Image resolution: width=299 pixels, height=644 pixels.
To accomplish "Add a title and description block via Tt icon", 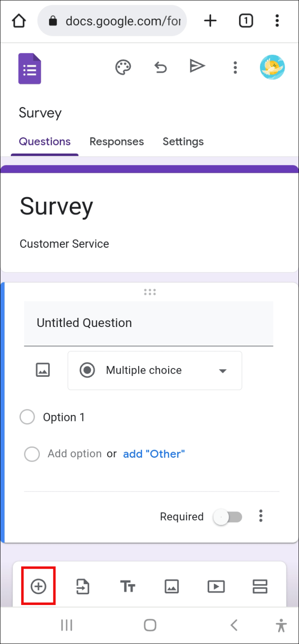I will pos(127,586).
